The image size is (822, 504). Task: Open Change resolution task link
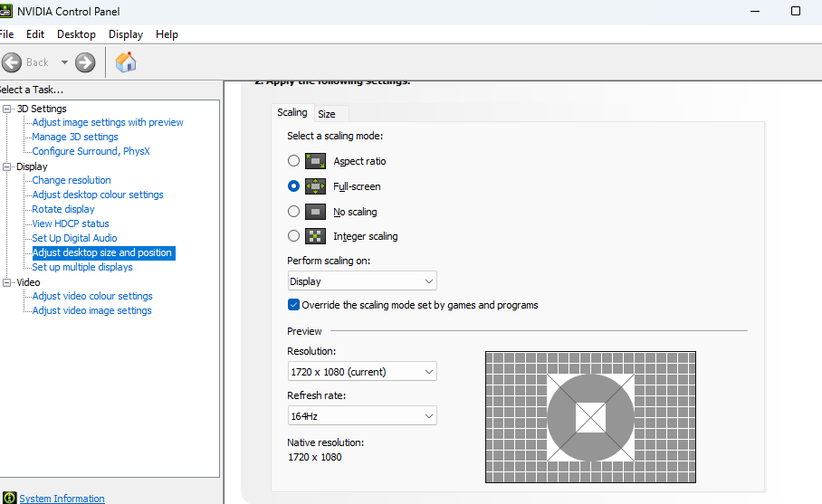72,180
